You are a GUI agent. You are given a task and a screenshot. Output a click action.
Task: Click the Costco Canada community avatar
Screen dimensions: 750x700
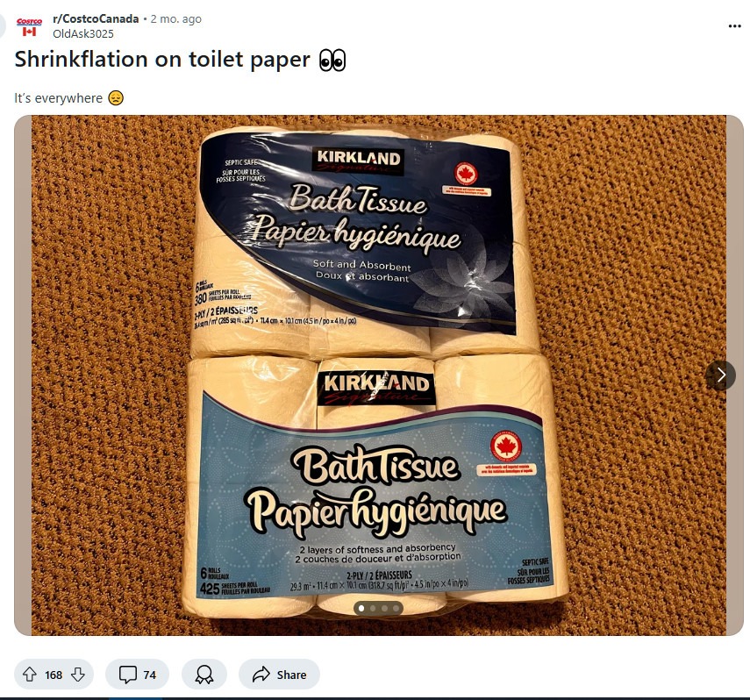(x=29, y=25)
